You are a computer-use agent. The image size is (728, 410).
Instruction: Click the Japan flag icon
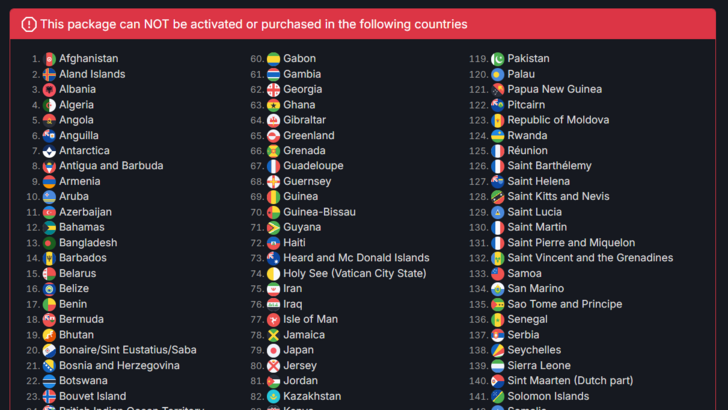pyautogui.click(x=273, y=351)
